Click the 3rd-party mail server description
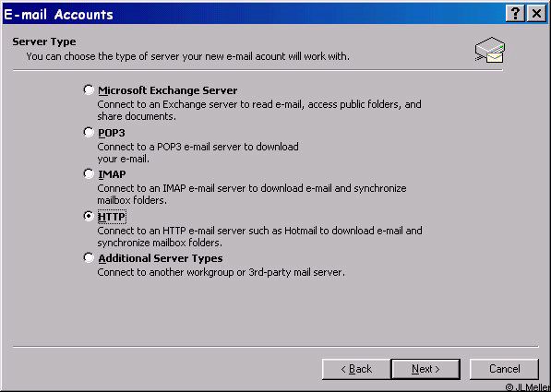The width and height of the screenshot is (551, 392). pyautogui.click(x=221, y=272)
